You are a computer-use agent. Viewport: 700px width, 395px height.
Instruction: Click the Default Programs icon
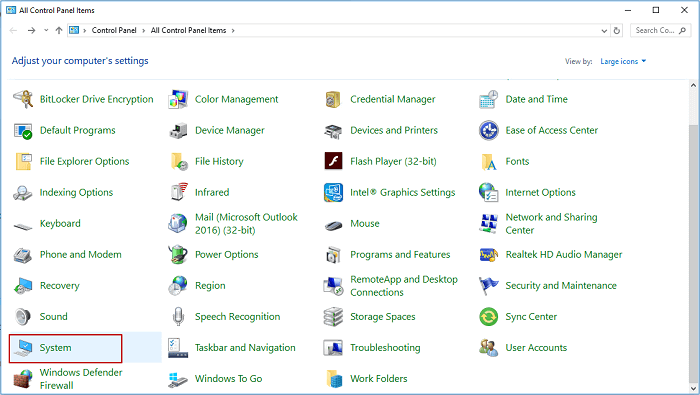22,130
